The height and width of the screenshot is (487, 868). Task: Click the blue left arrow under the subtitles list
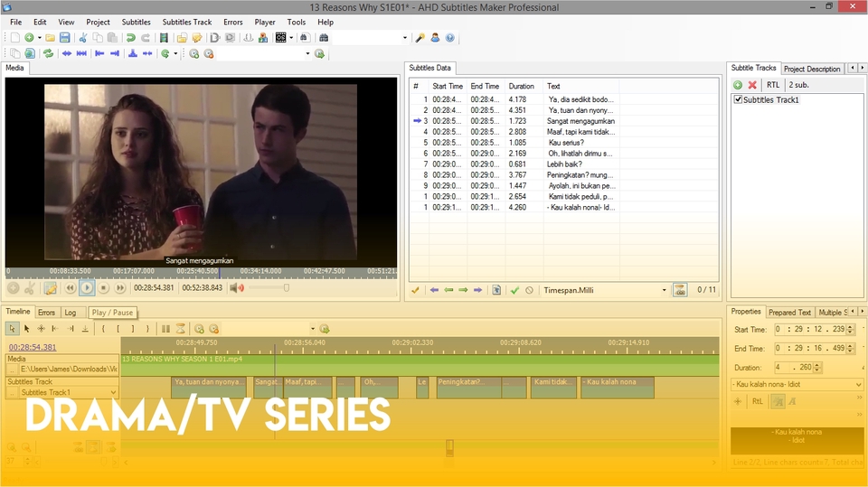tap(434, 290)
